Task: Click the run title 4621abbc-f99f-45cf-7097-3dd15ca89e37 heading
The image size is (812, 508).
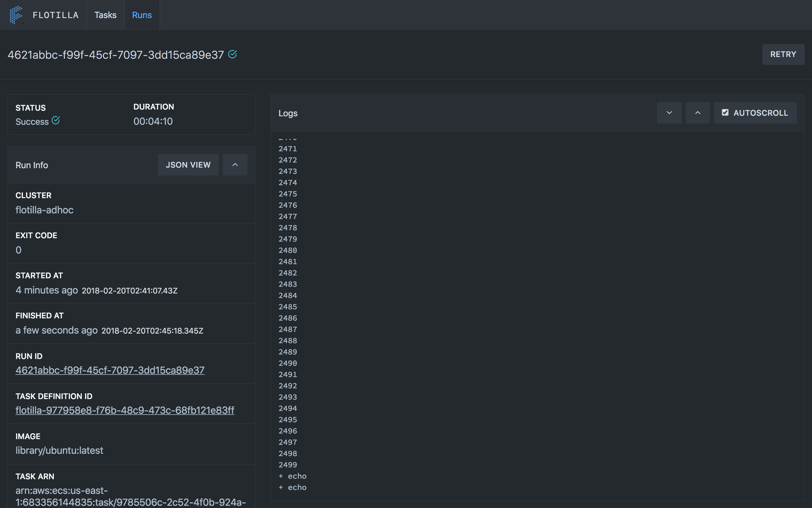Action: click(x=116, y=55)
